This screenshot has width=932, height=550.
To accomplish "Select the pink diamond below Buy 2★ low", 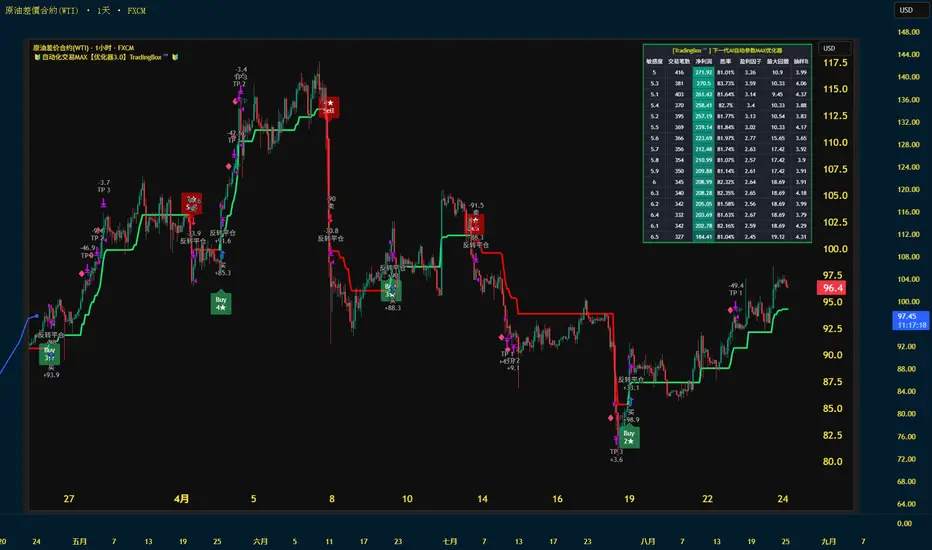I will click(x=611, y=418).
